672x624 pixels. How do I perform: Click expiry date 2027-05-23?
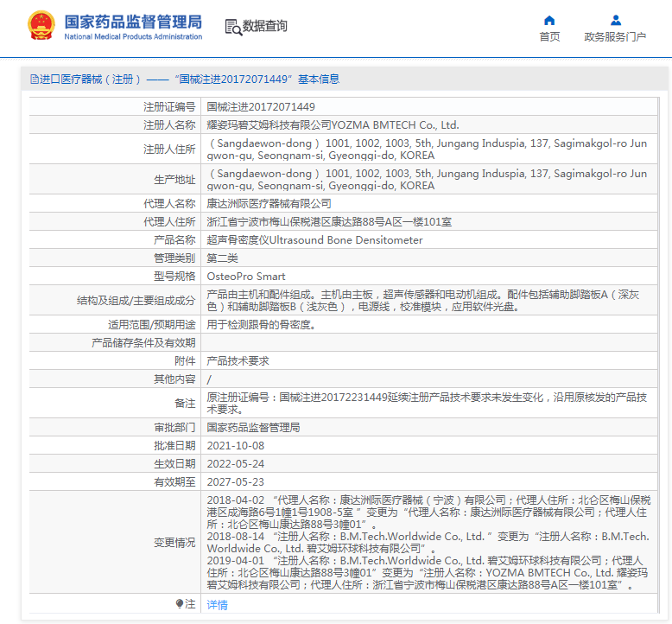click(236, 482)
